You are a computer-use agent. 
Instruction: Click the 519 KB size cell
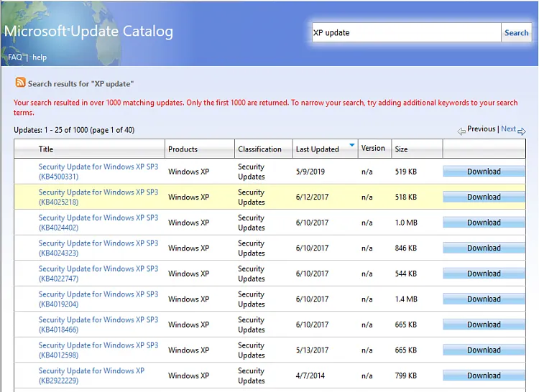coord(405,172)
